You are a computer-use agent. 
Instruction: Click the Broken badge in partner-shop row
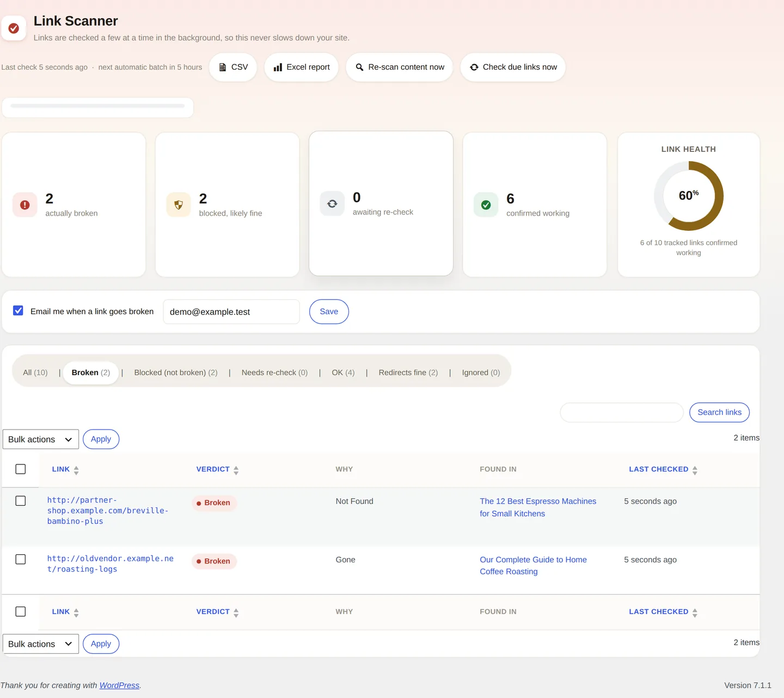(x=214, y=503)
